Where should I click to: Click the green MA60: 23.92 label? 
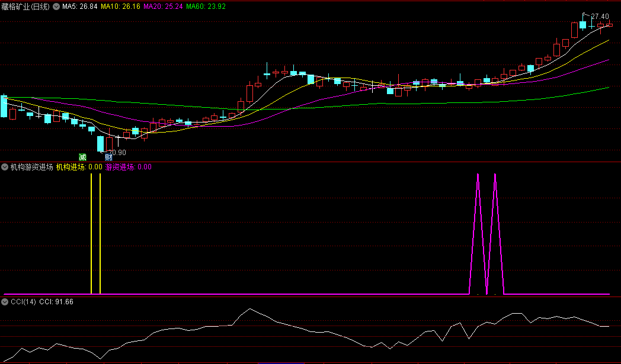point(206,7)
